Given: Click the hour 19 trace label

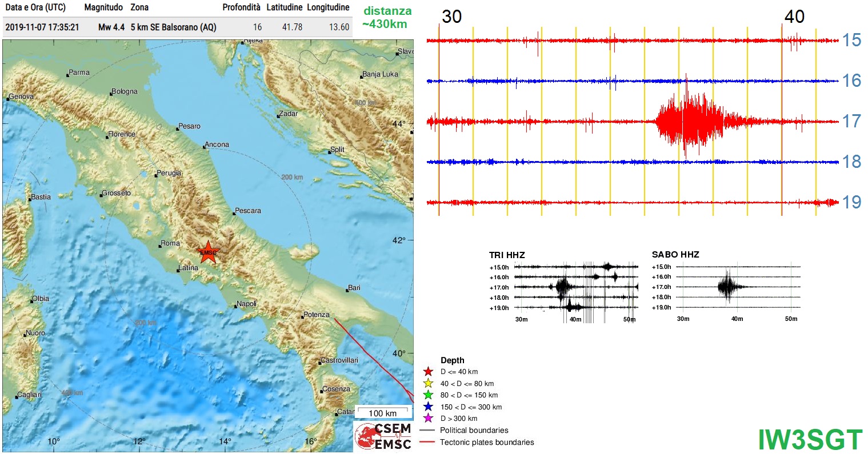Looking at the screenshot, I should (851, 202).
